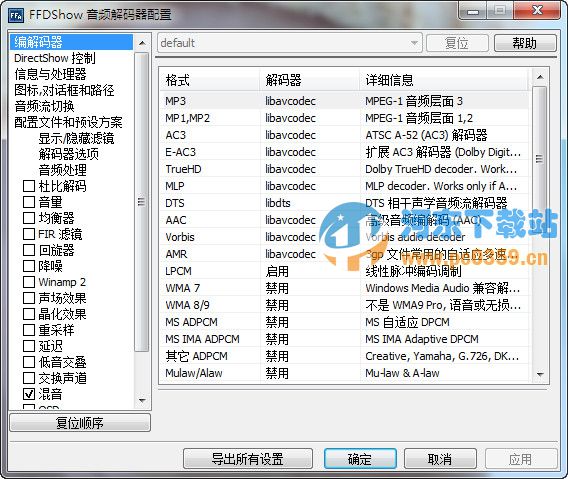Check the 延迟 checkbox
Screen dimensions: 568x479
coord(29,346)
